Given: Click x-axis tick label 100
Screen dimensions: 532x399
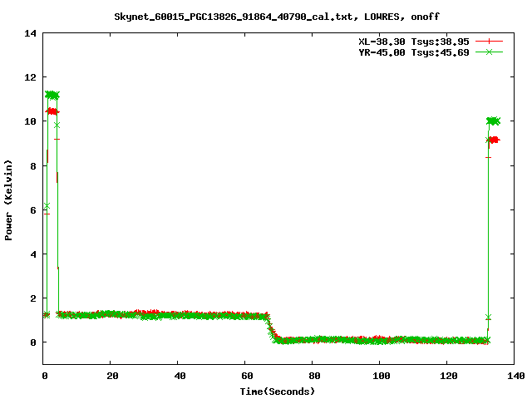Looking at the screenshot, I should pos(382,376).
